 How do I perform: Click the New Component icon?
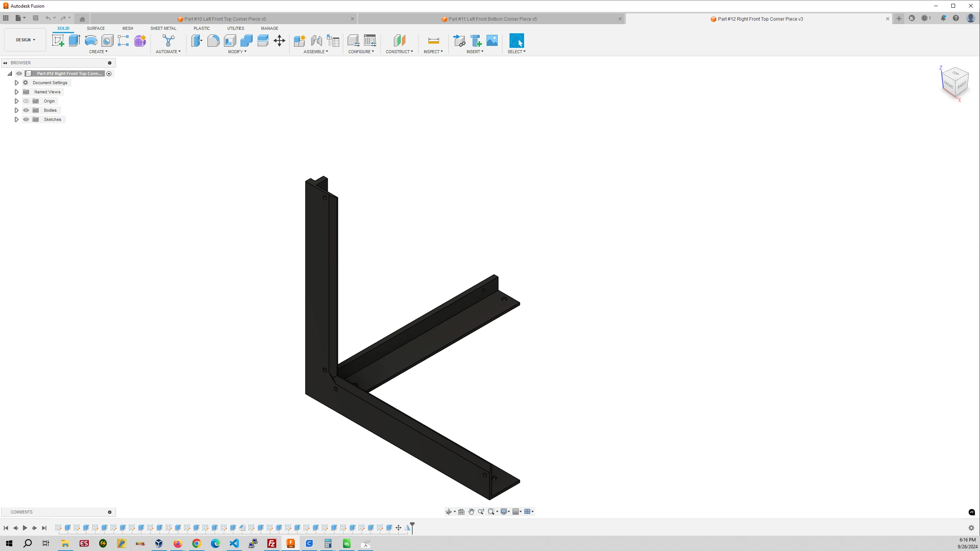(x=300, y=41)
